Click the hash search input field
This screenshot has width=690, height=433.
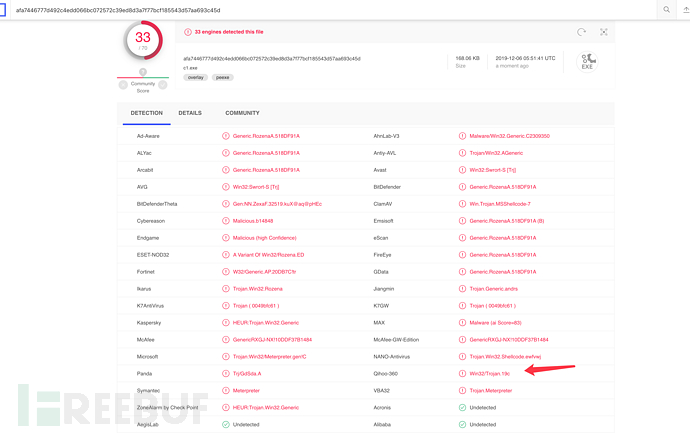pyautogui.click(x=333, y=10)
